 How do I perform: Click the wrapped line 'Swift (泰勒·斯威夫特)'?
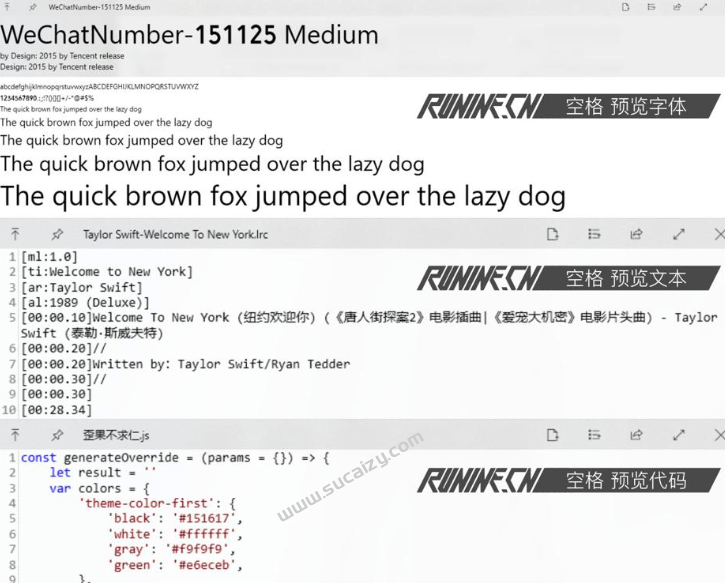(x=92, y=333)
